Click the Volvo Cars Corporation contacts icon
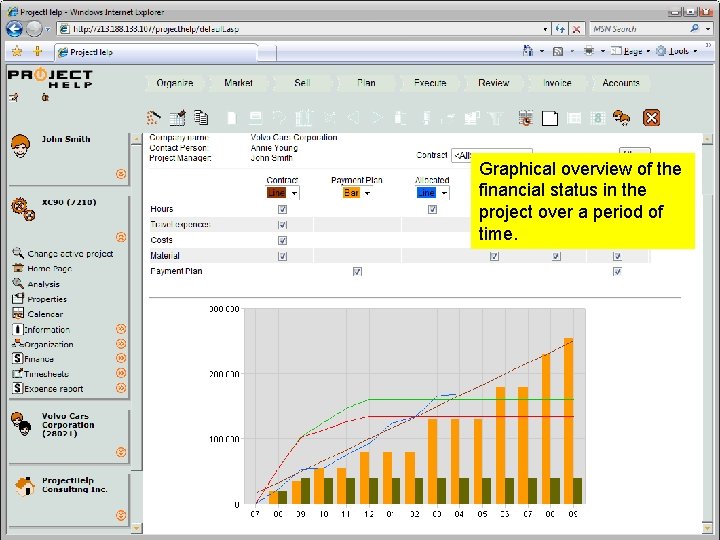 pos(21,424)
